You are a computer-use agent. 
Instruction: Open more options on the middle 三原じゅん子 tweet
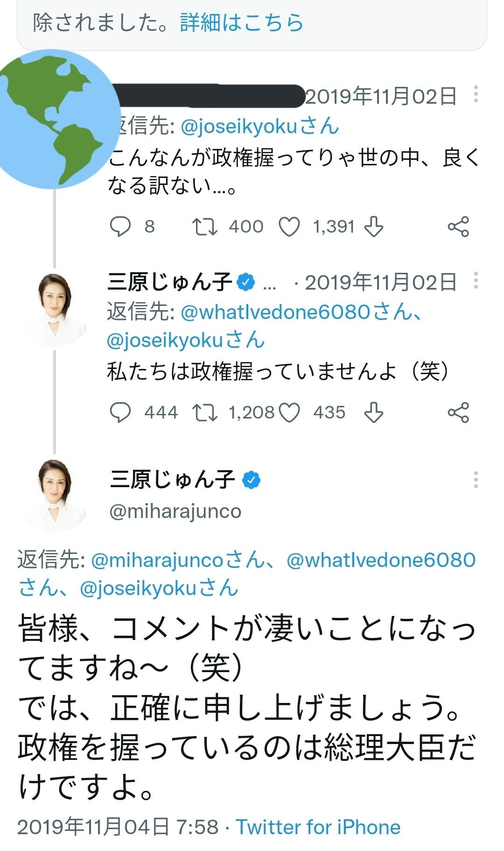tap(476, 281)
